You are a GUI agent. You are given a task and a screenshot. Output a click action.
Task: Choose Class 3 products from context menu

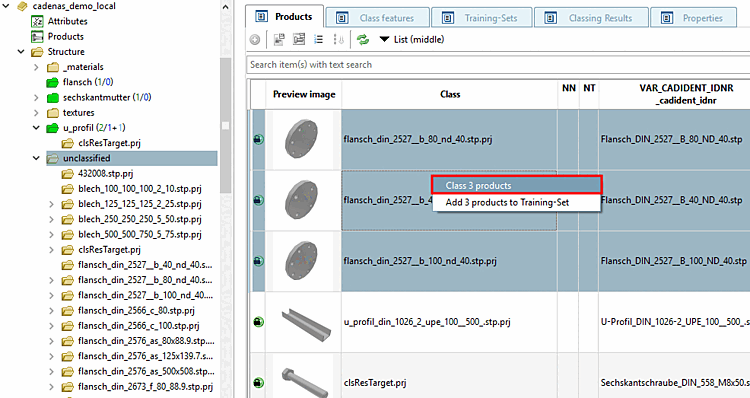(517, 186)
